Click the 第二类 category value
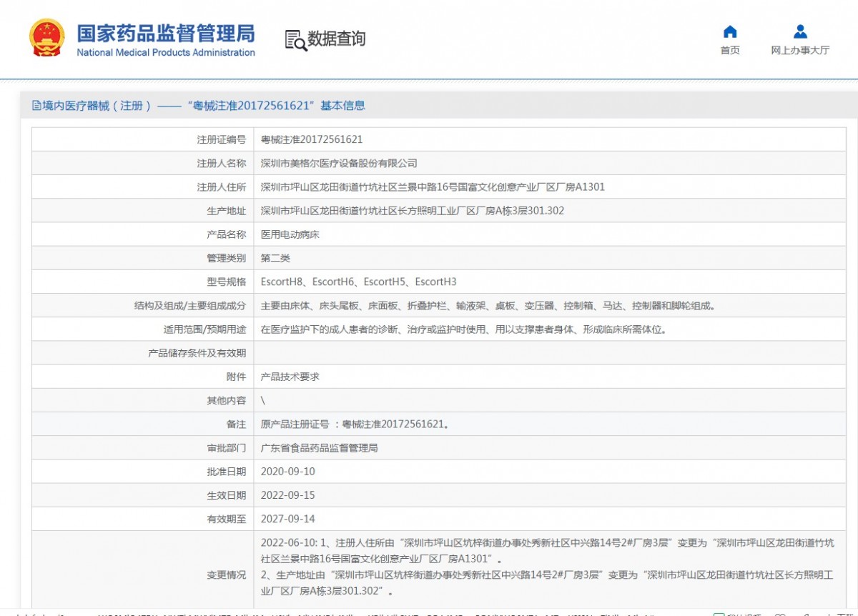Image resolution: width=858 pixels, height=616 pixels. (x=275, y=258)
